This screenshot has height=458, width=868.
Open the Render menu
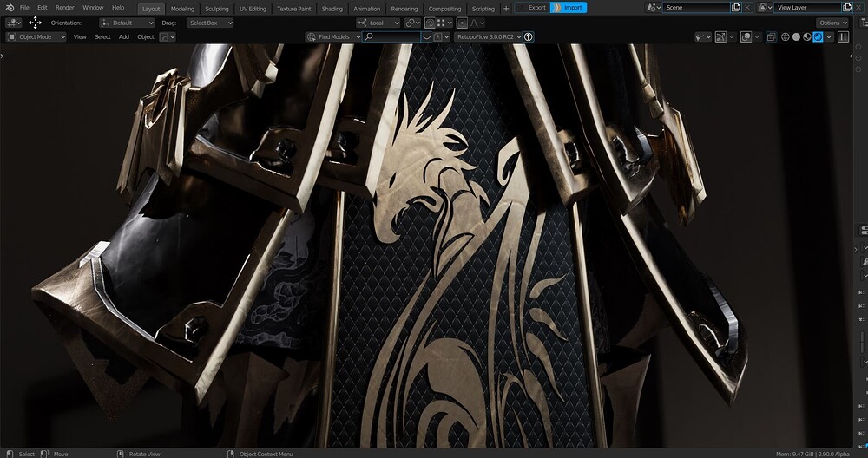pyautogui.click(x=65, y=8)
